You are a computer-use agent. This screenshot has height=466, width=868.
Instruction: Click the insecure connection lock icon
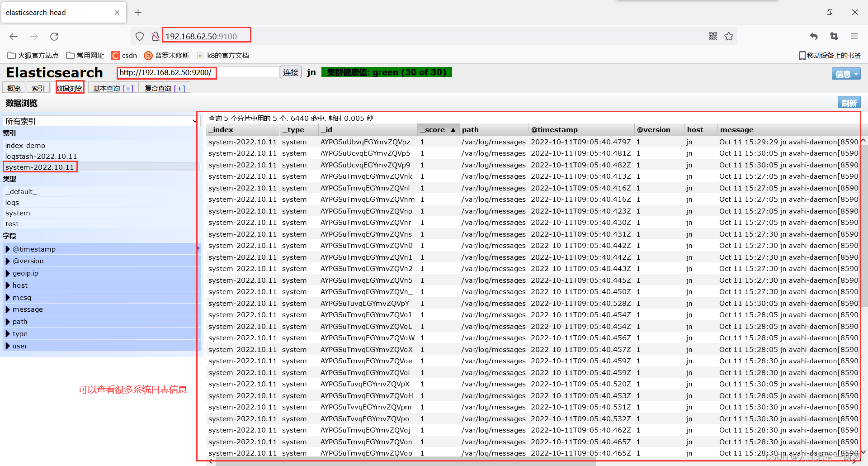(x=155, y=36)
